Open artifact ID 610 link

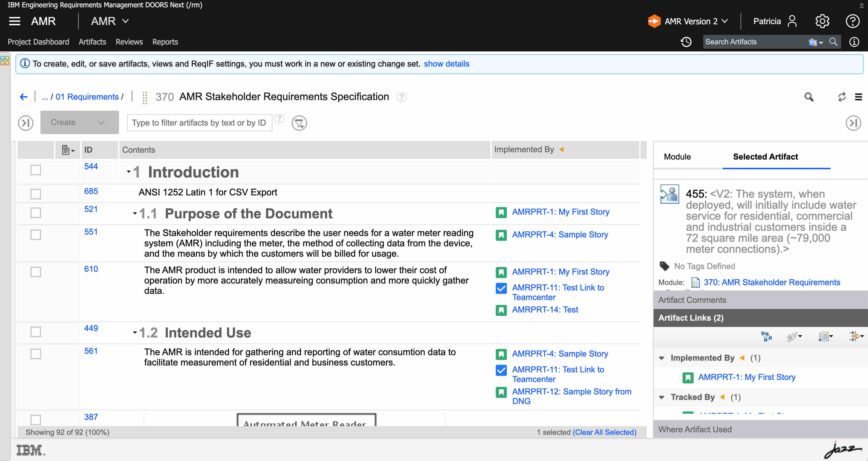pos(91,269)
